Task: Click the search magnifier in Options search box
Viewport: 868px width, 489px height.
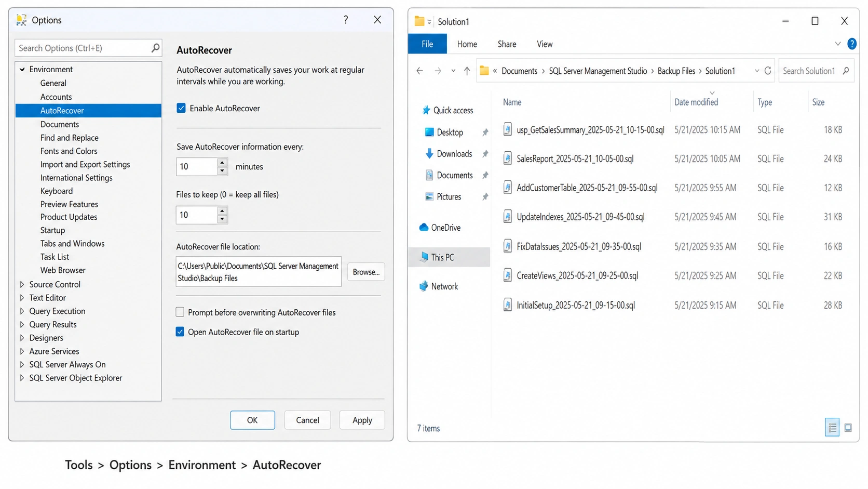Action: (155, 48)
